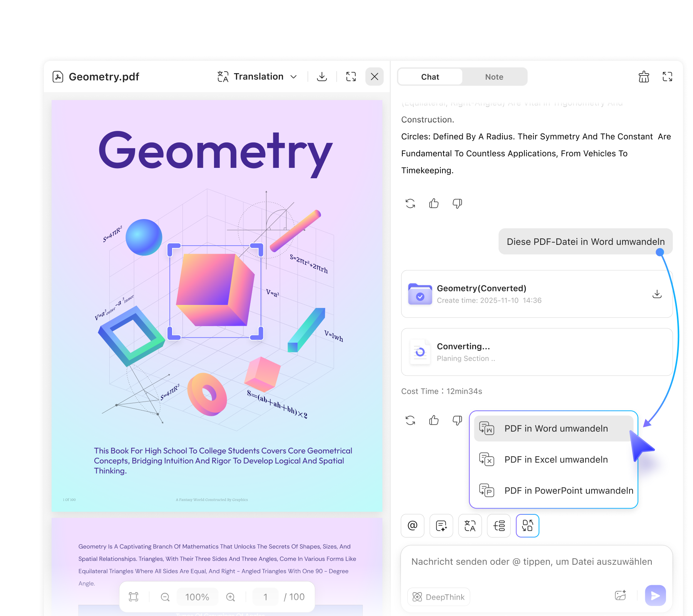Select the cube image inside the selection frame
Viewport: 693px width, 616px height.
(x=216, y=290)
